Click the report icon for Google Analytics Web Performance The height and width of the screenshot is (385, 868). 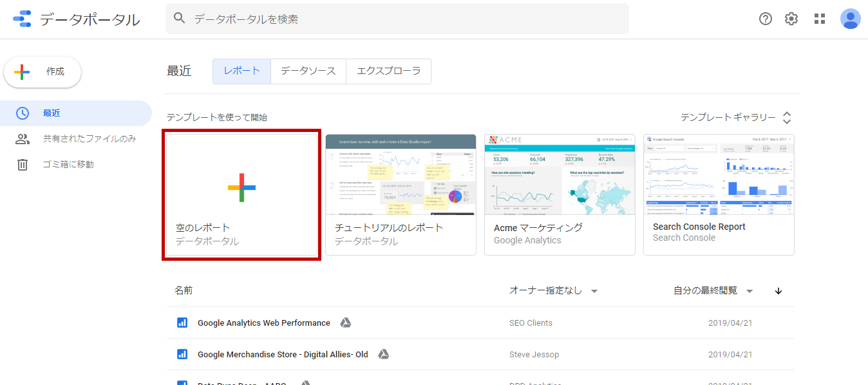(x=182, y=323)
